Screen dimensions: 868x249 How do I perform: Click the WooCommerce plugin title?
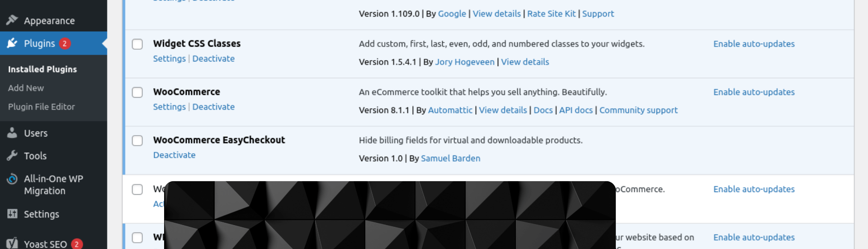(187, 92)
